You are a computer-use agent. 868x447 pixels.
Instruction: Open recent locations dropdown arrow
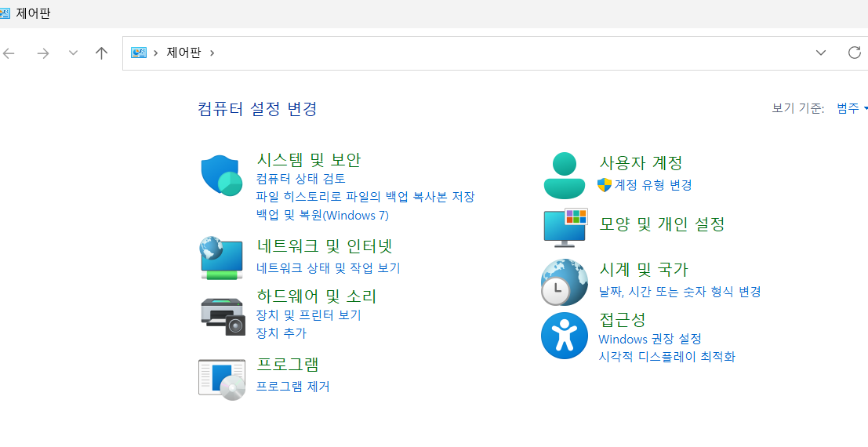point(73,53)
